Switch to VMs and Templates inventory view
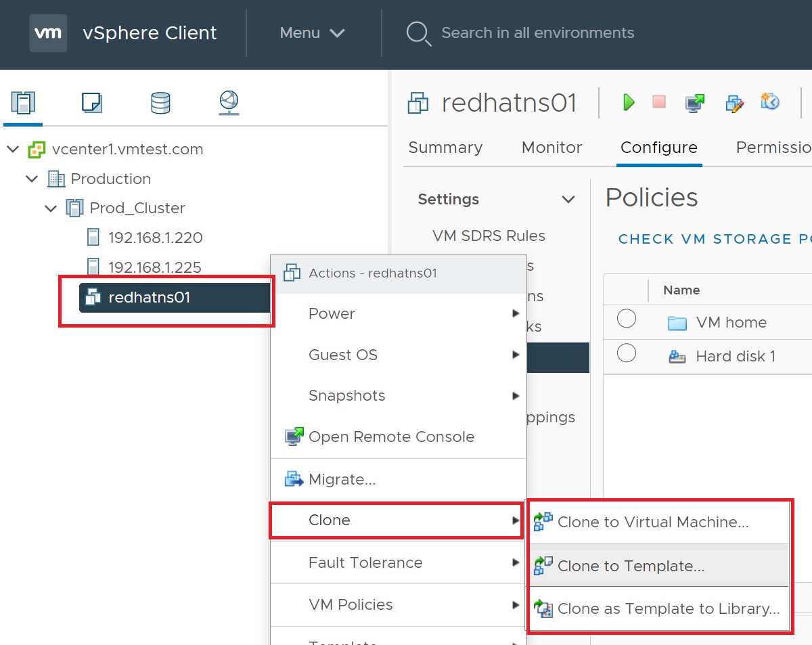This screenshot has width=812, height=645. click(x=91, y=103)
